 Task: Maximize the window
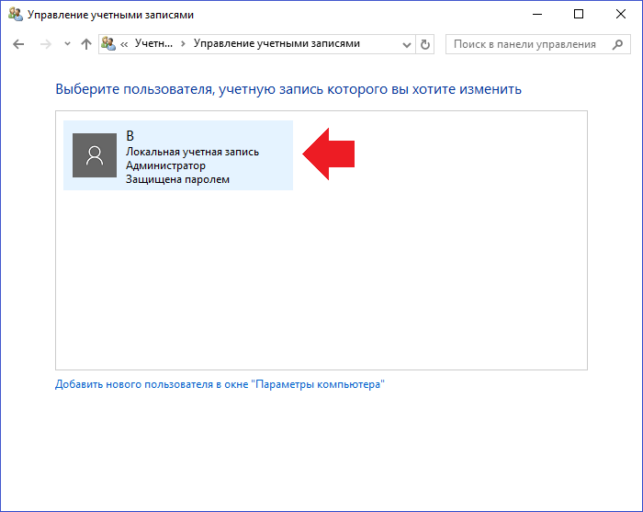tap(578, 14)
